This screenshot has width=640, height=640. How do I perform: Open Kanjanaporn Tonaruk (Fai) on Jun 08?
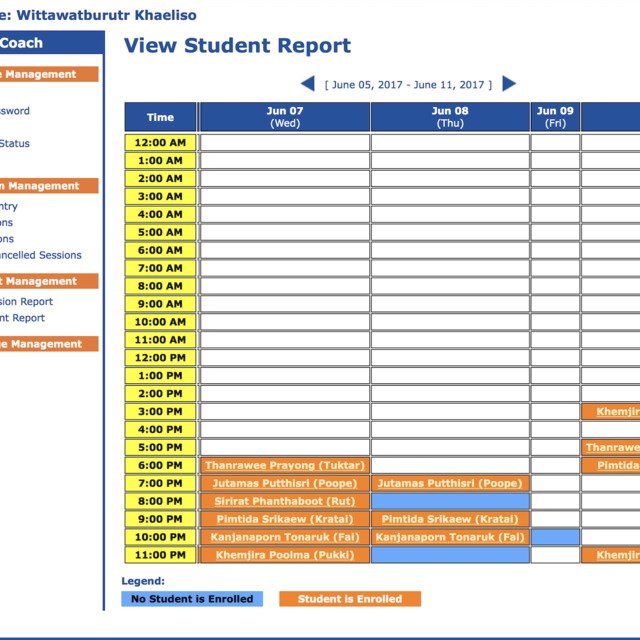(x=450, y=537)
